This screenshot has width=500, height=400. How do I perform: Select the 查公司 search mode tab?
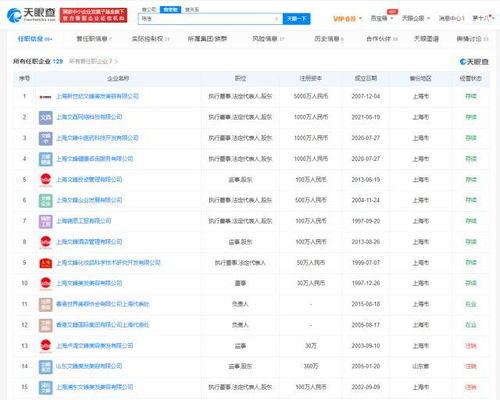[149, 10]
